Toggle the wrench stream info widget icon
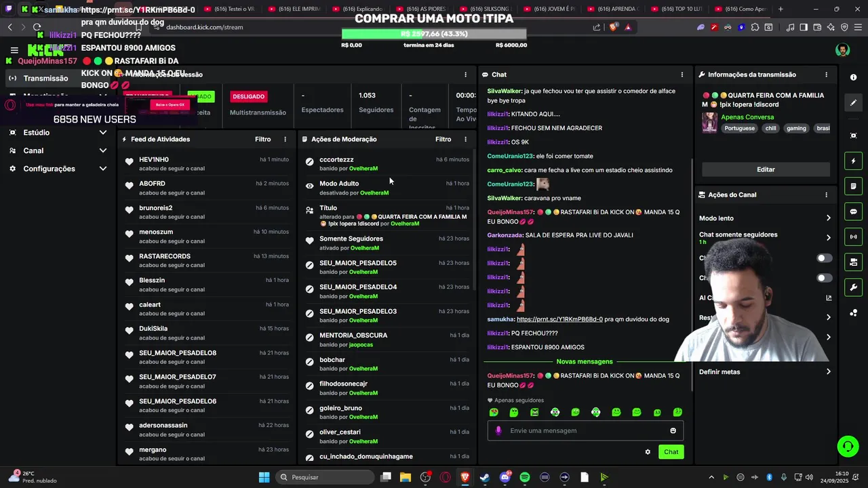868x488 pixels. (854, 287)
